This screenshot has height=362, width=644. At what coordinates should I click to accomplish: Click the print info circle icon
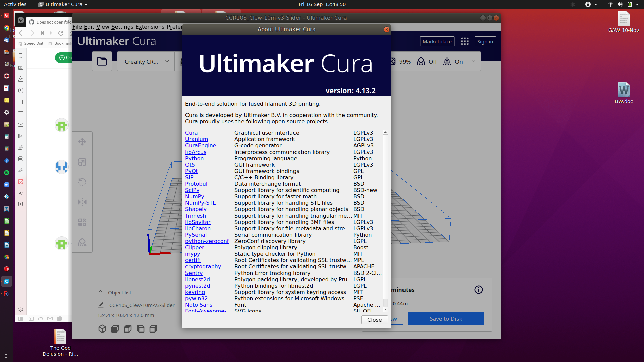479,290
